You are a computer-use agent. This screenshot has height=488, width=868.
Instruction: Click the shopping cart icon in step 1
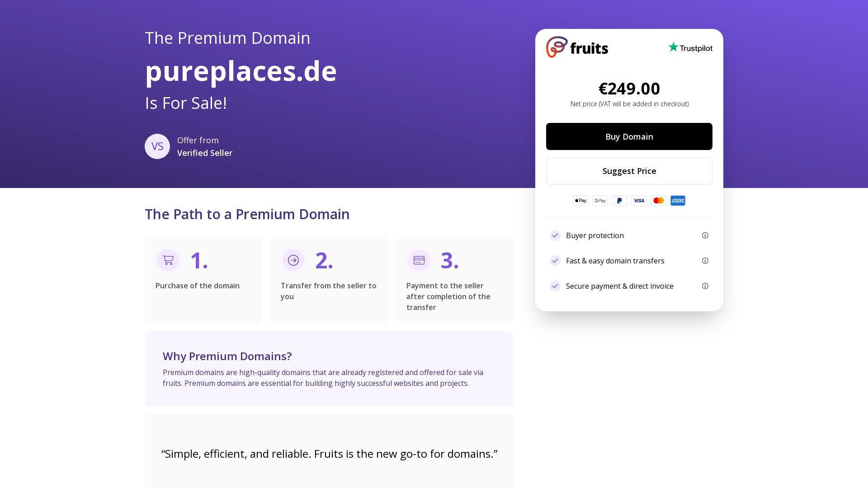[x=168, y=260]
